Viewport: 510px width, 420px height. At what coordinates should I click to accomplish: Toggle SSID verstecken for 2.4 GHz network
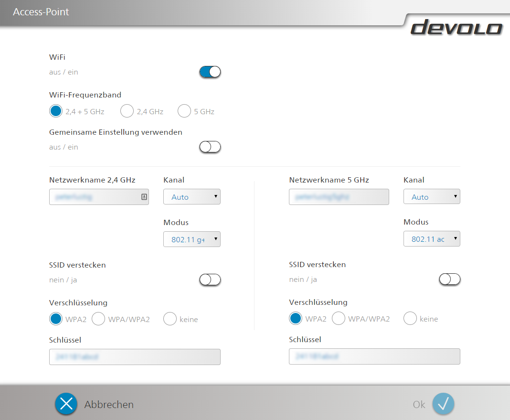point(210,280)
